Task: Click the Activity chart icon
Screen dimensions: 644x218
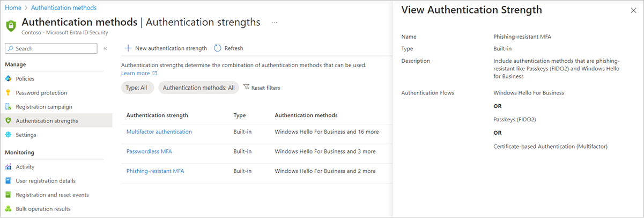Action: [x=8, y=166]
